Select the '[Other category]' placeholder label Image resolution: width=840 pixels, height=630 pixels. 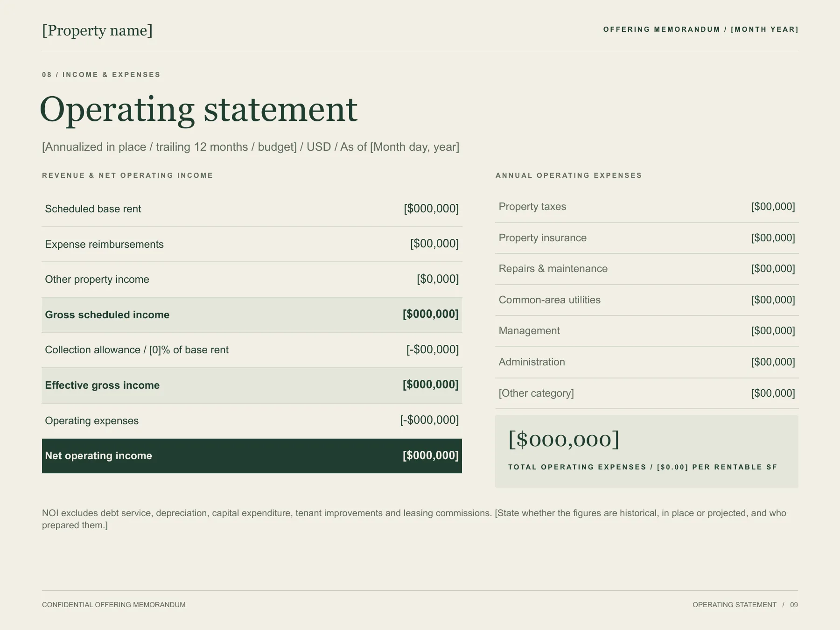(x=536, y=393)
